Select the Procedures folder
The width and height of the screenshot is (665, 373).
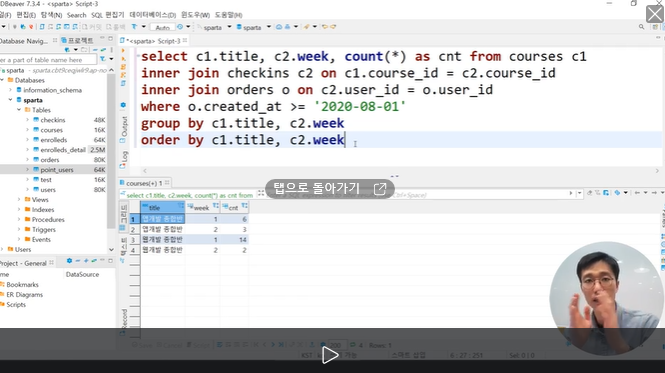48,219
